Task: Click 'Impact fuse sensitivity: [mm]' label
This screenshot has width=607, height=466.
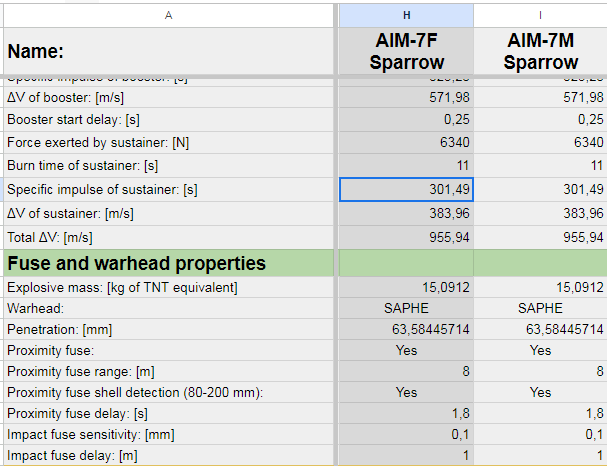Action: 91,434
